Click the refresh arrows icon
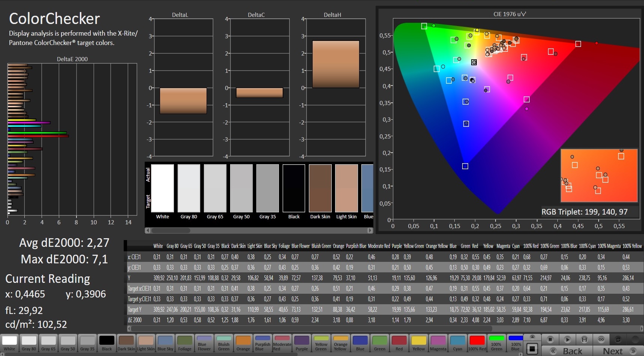This screenshot has height=356, width=644. pyautogui.click(x=618, y=339)
